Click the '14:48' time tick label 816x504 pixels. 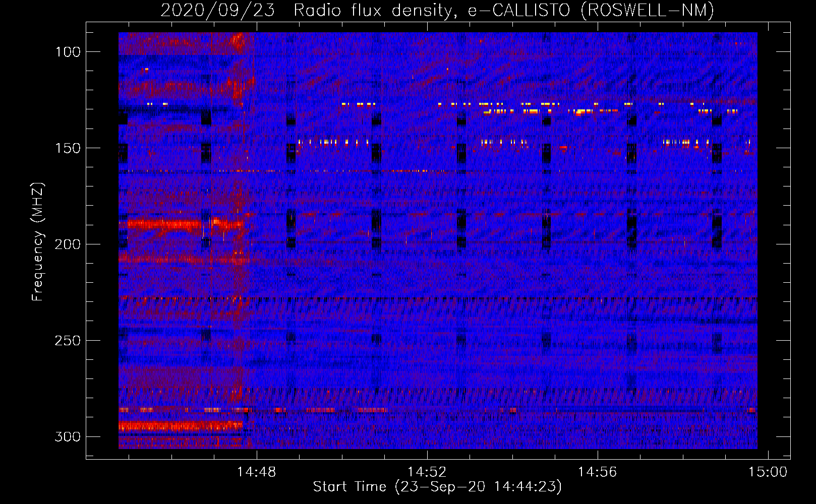257,472
